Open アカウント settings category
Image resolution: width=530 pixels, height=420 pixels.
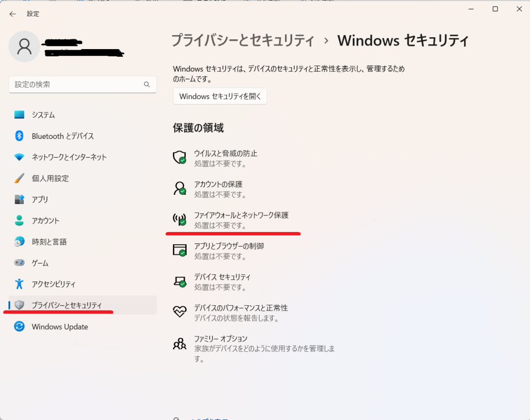click(83, 221)
